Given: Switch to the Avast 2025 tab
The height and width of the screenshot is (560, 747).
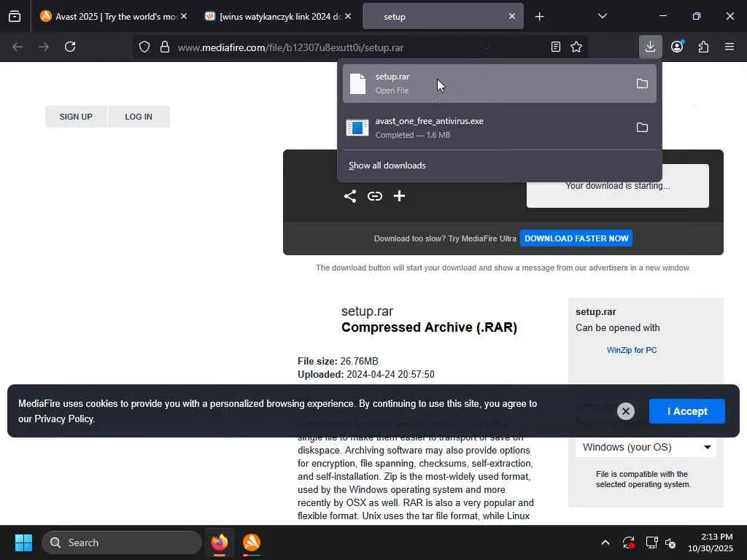Looking at the screenshot, I should 113,16.
